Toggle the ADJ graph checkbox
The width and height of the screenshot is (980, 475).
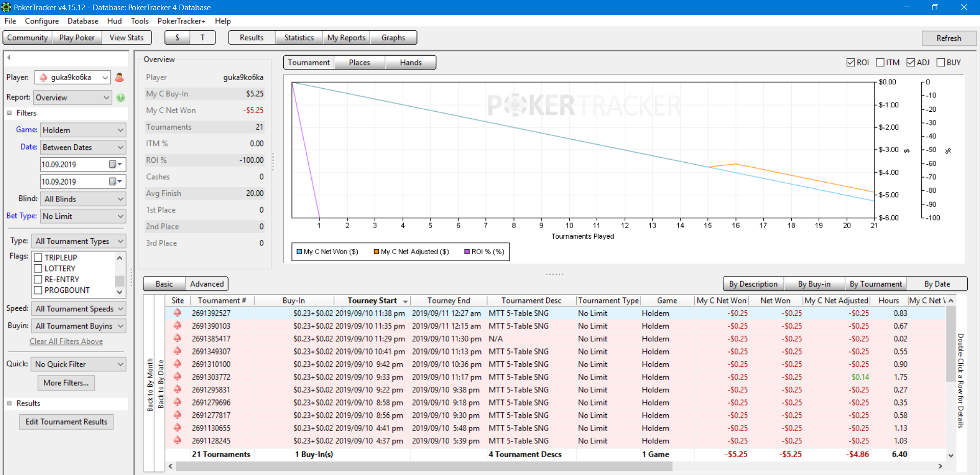(911, 62)
